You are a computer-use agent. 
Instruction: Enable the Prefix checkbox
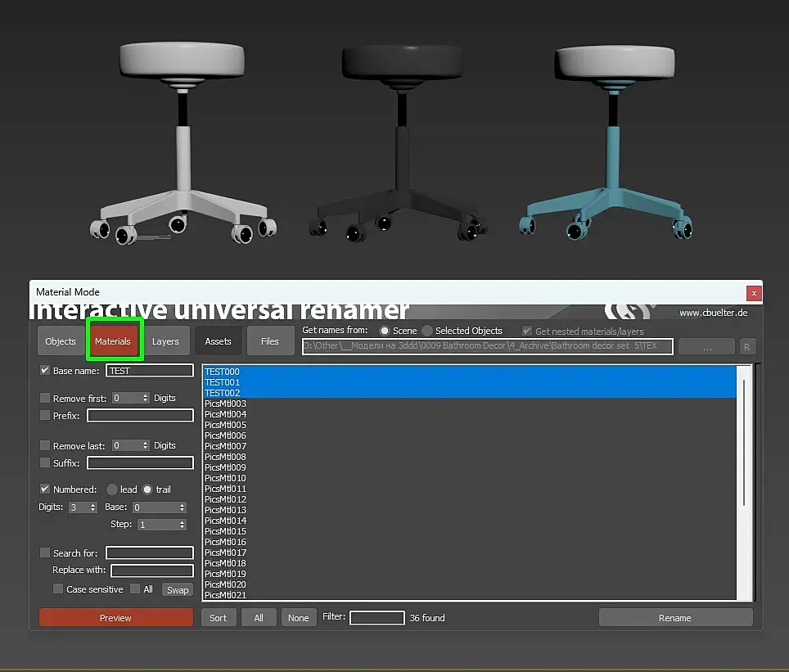(45, 415)
